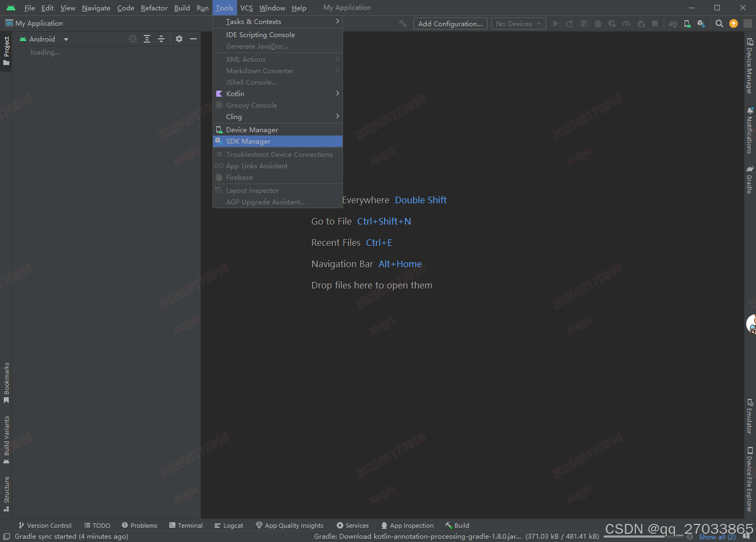Open the Structure tool window
756x542 pixels.
click(x=7, y=493)
